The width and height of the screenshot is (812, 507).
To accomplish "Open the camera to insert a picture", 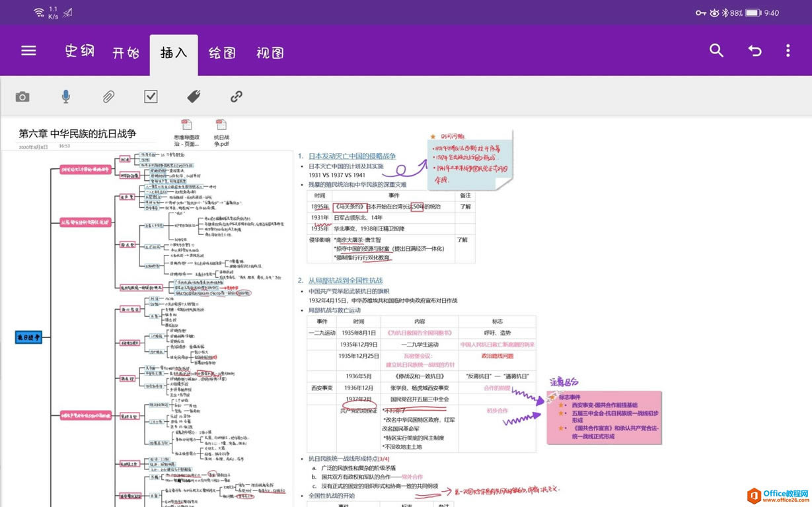I will pyautogui.click(x=22, y=96).
